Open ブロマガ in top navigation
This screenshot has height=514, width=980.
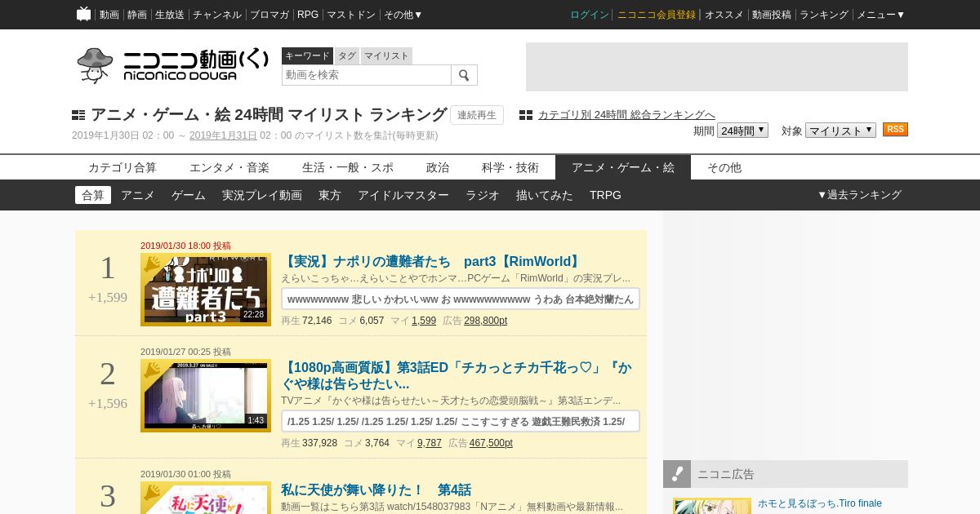pyautogui.click(x=269, y=15)
